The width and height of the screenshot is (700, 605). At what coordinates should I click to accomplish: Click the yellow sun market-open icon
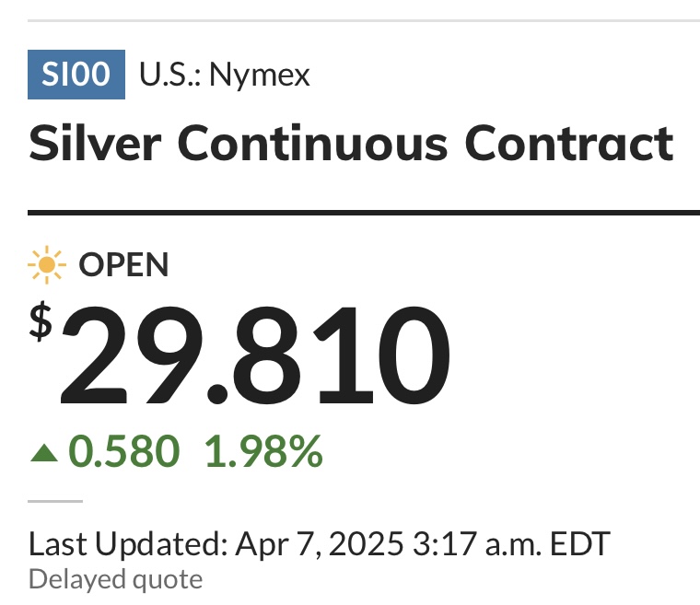coord(47,265)
